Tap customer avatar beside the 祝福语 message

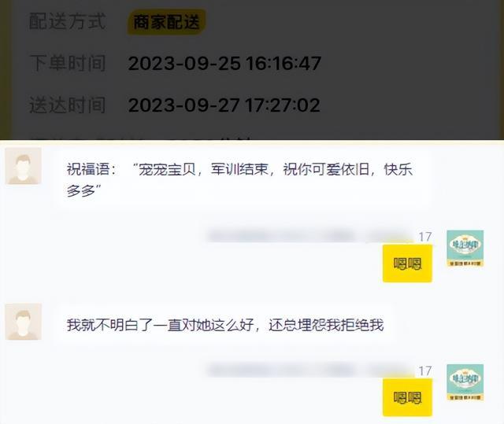tap(23, 166)
